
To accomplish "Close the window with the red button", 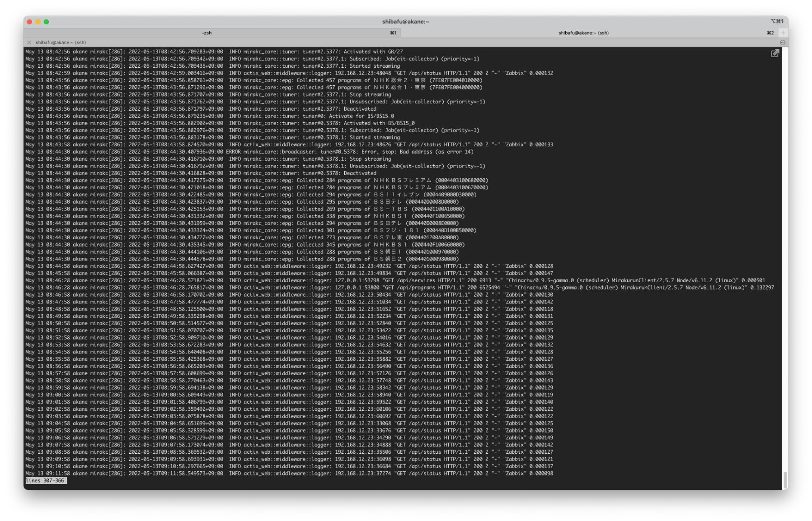I will click(30, 22).
